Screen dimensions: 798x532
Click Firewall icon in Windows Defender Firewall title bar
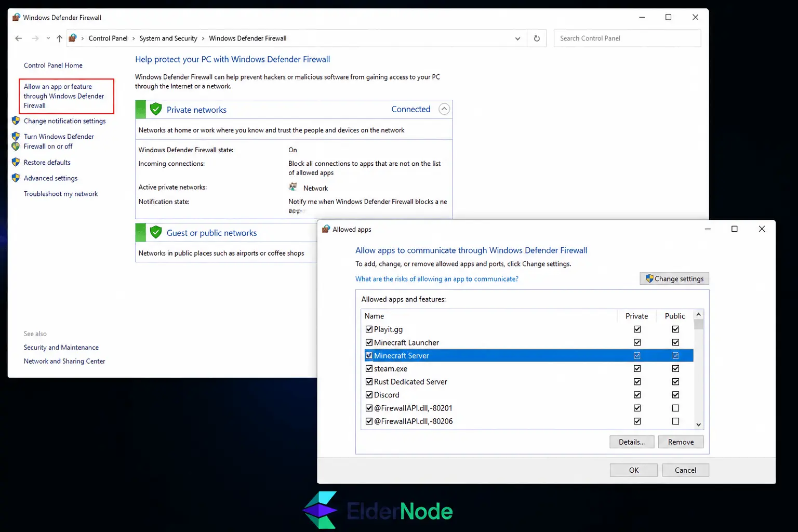(16, 17)
